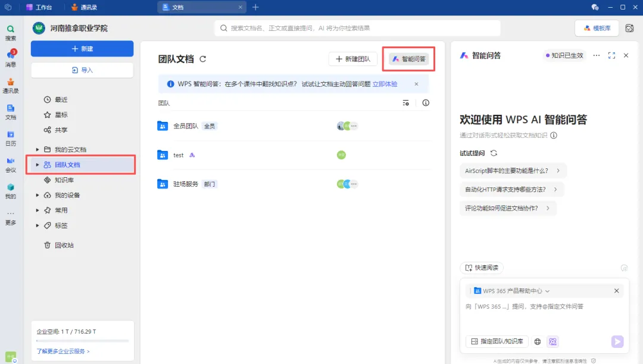Image resolution: width=643 pixels, height=364 pixels.
Task: Click the 新建 button
Action: pyautogui.click(x=82, y=49)
